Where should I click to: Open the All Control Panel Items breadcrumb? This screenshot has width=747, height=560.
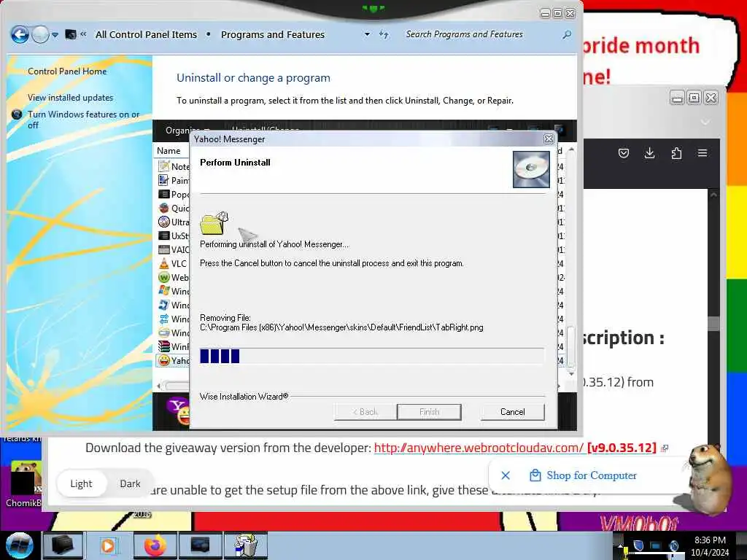pyautogui.click(x=146, y=34)
